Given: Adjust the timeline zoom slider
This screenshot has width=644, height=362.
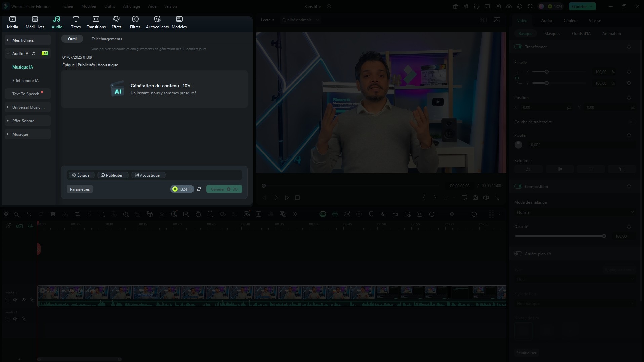Looking at the screenshot, I should click(x=452, y=214).
